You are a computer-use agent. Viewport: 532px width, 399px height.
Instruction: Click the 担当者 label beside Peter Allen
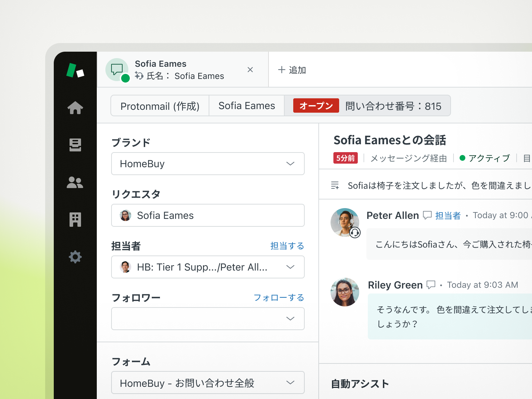(448, 215)
